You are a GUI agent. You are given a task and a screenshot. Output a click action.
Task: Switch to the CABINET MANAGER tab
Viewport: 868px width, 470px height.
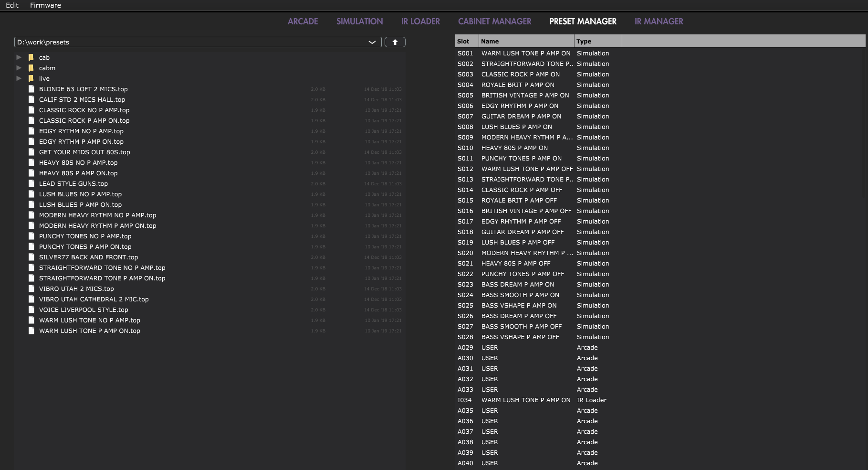[494, 21]
